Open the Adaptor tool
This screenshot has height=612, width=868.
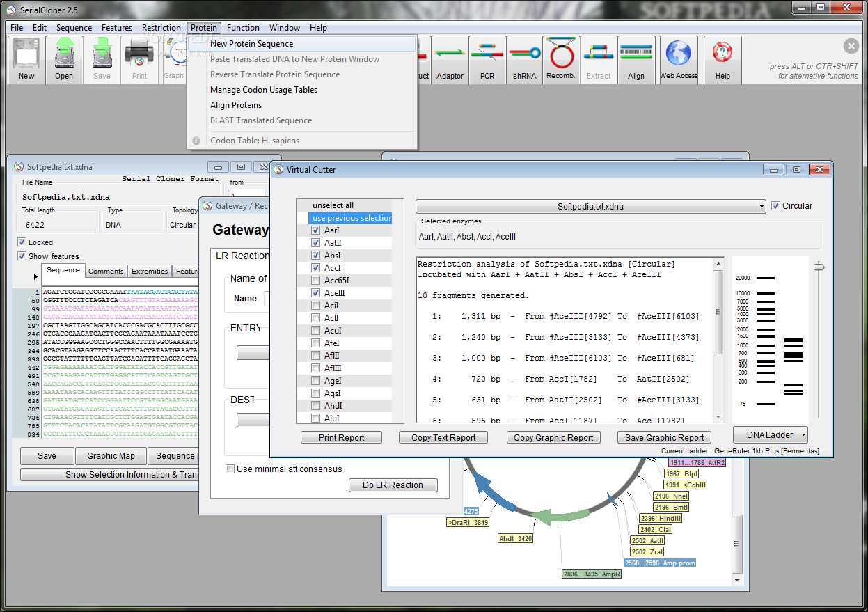tap(450, 60)
